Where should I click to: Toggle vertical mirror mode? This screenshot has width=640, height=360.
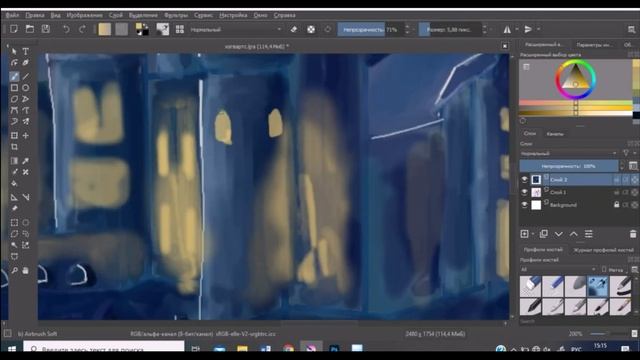tap(528, 29)
